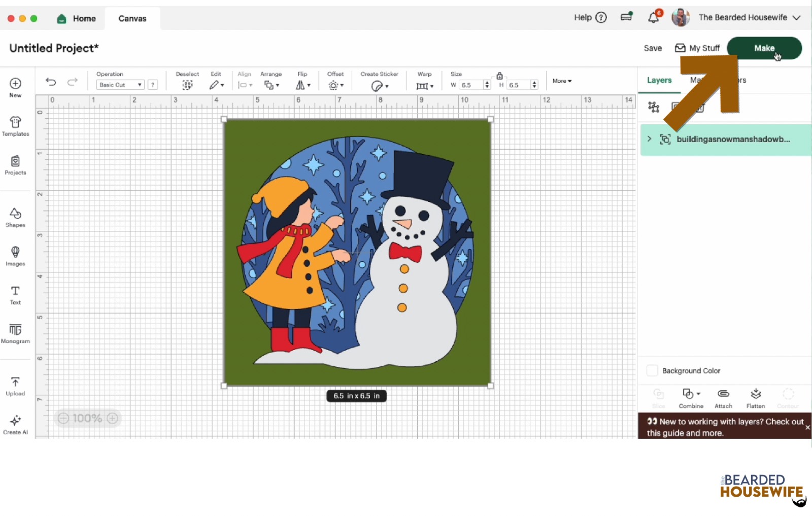Expand the buildingasnowmanshadowbox layer group
Viewport: 812px width, 516px height.
point(649,139)
